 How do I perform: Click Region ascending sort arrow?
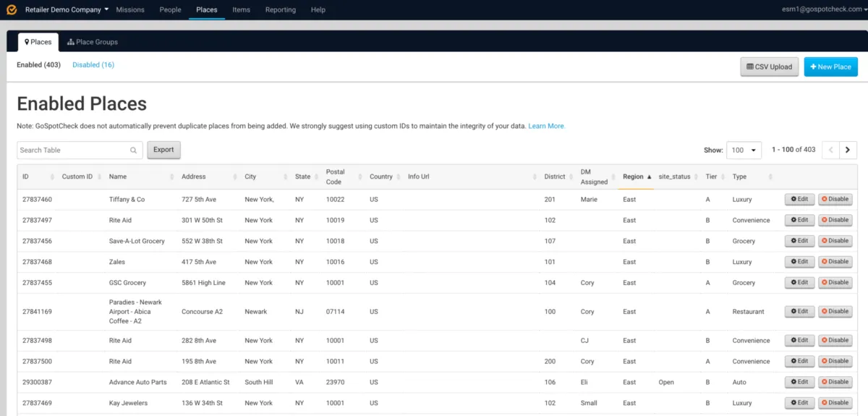pyautogui.click(x=649, y=177)
